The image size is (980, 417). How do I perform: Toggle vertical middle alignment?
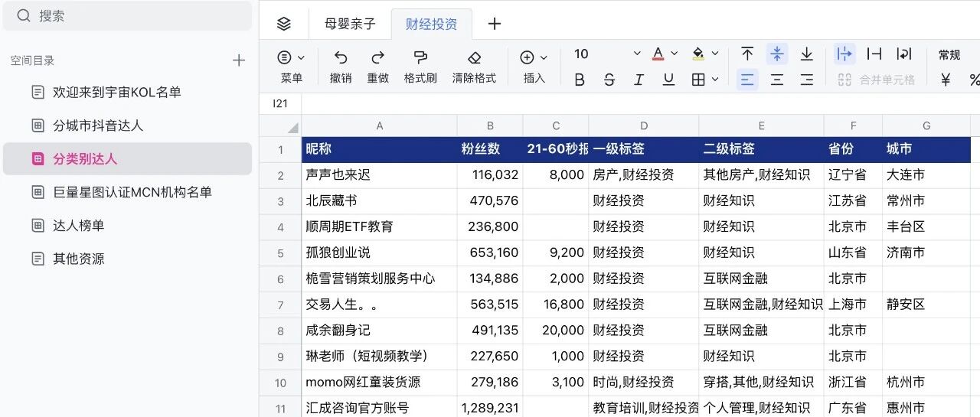tap(776, 54)
